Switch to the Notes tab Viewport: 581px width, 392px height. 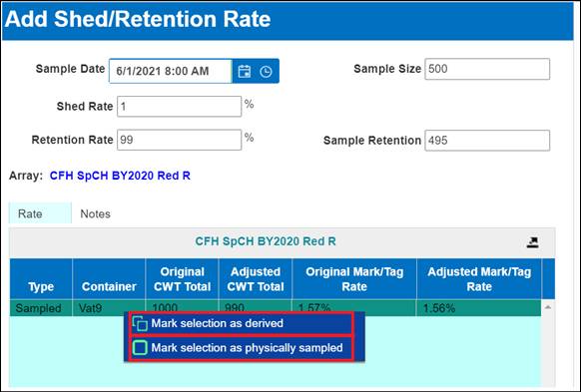tap(95, 213)
